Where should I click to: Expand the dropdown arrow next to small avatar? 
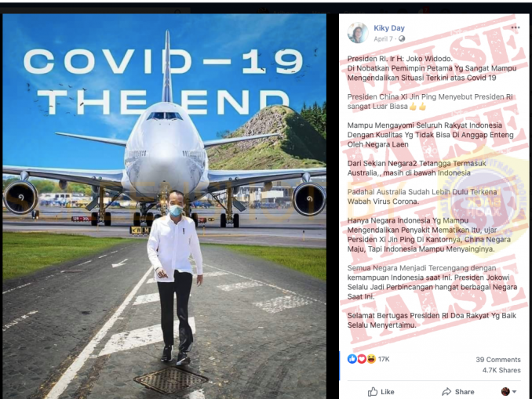(x=515, y=392)
